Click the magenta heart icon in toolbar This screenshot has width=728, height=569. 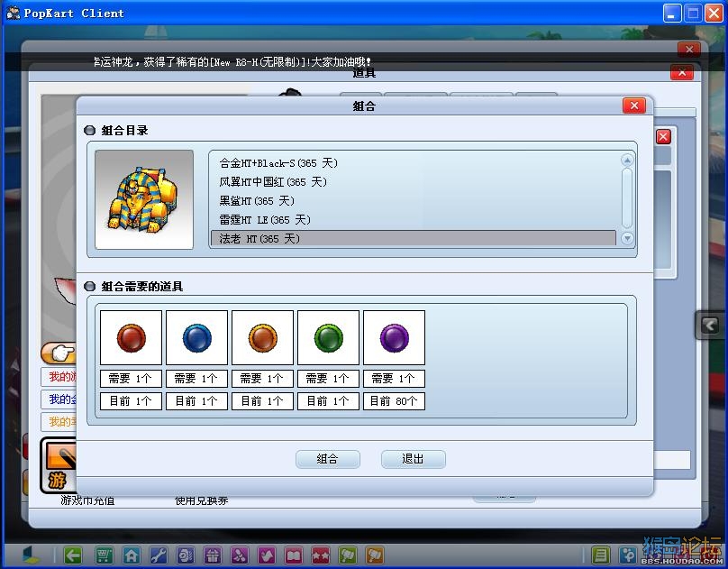[267, 555]
